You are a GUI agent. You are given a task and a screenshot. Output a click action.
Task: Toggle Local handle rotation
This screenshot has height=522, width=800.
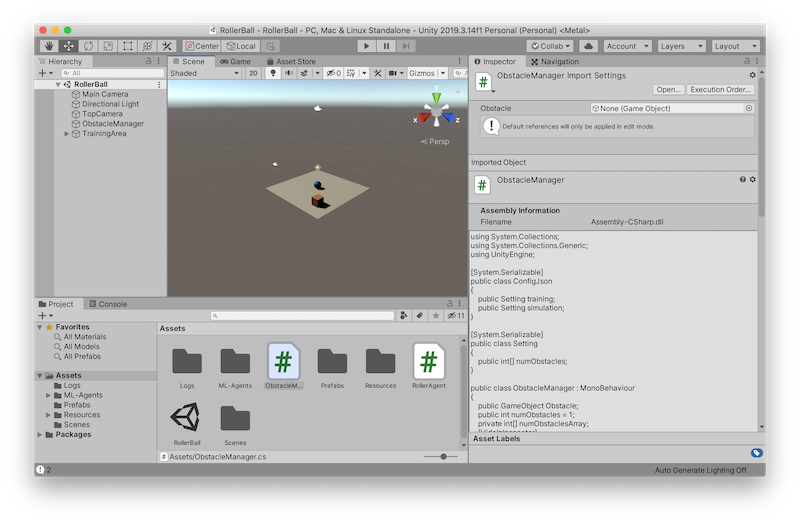[241, 46]
